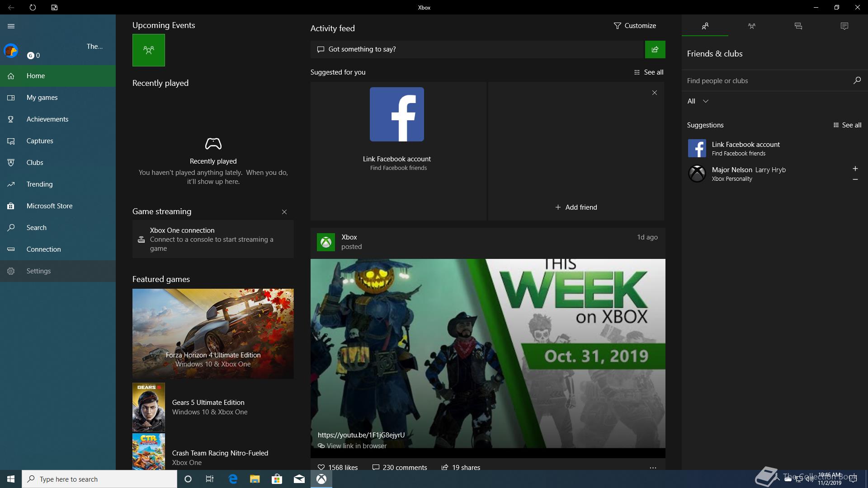This screenshot has height=488, width=868.
Task: Open Captures in sidebar
Action: [58, 141]
